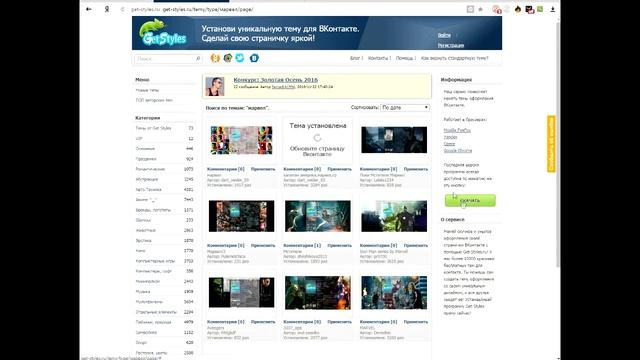Open ТОП авторских тем in sidebar

pos(154,100)
